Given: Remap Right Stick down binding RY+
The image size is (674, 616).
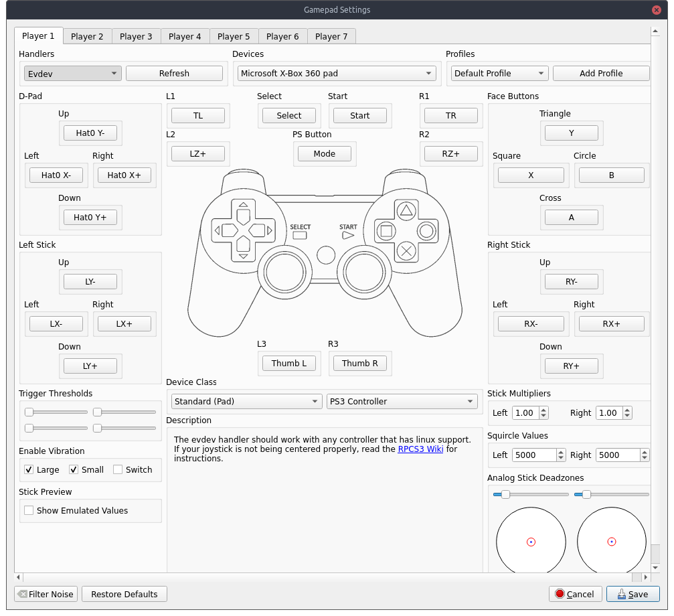Looking at the screenshot, I should 572,366.
